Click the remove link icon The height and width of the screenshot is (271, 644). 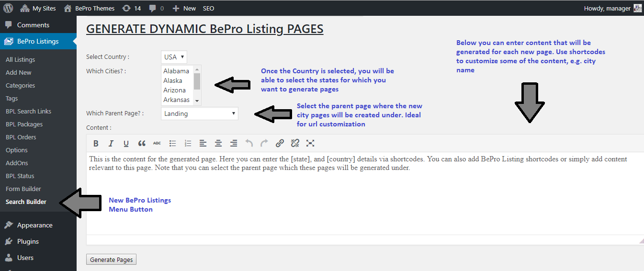click(x=295, y=143)
